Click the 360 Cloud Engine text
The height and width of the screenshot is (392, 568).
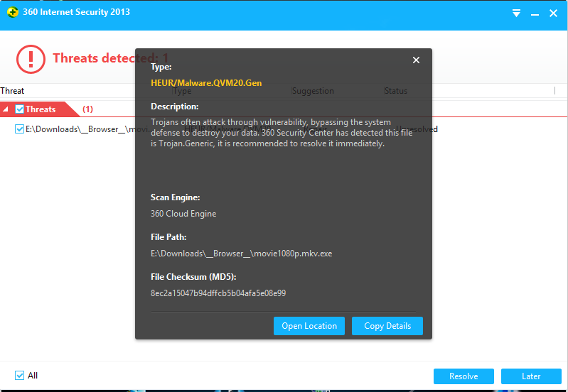tap(183, 214)
